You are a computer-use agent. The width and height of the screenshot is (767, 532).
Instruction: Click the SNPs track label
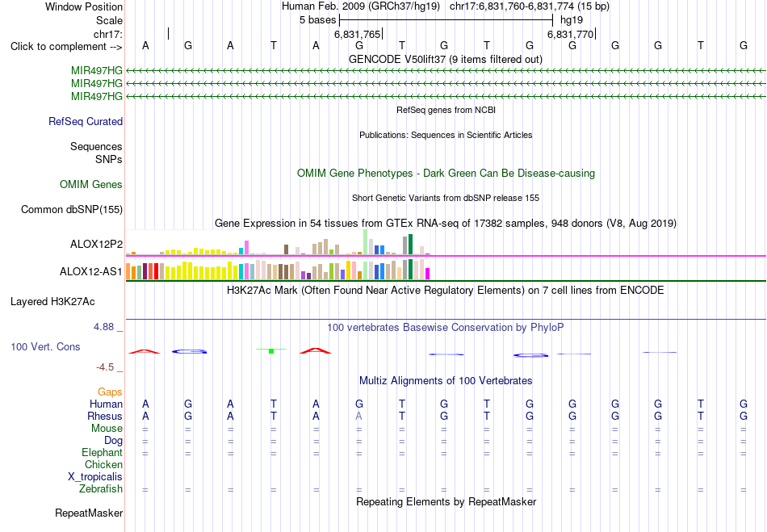(109, 159)
